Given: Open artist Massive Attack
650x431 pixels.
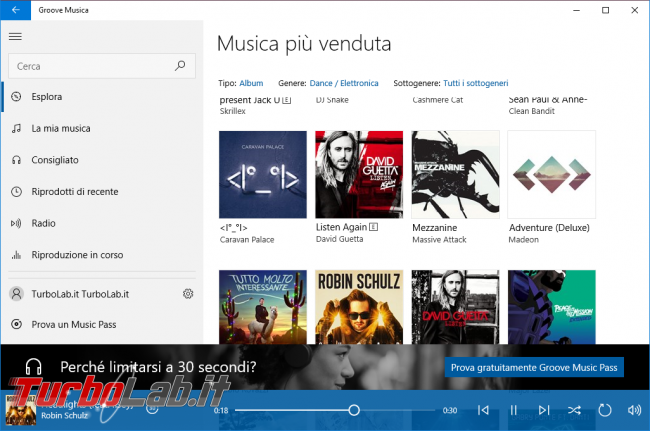Looking at the screenshot, I should coord(439,240).
